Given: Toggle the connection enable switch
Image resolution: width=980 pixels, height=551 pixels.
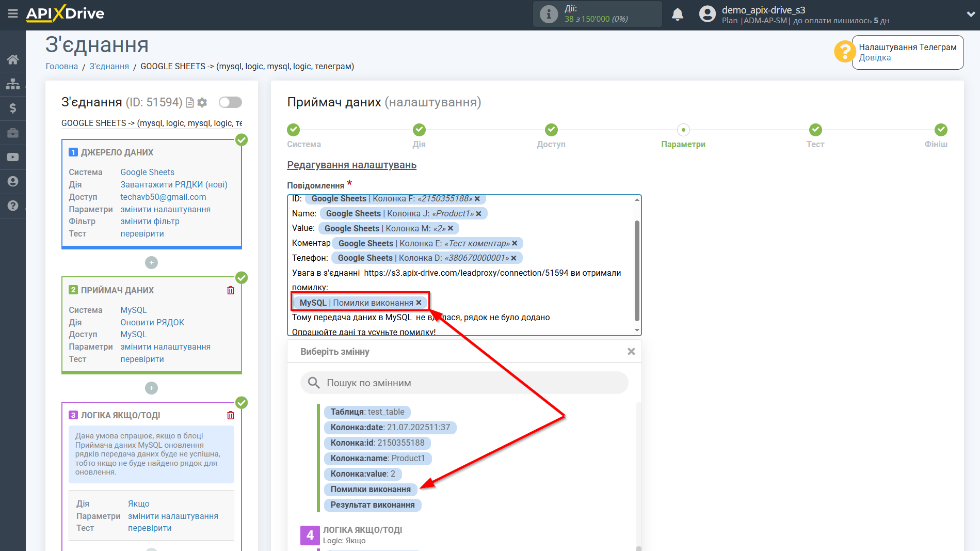Looking at the screenshot, I should pyautogui.click(x=230, y=102).
